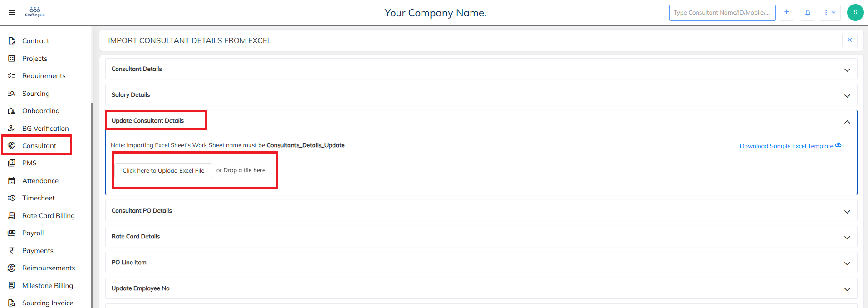The image size is (868, 308).
Task: Open the Payroll menu item
Action: click(33, 233)
